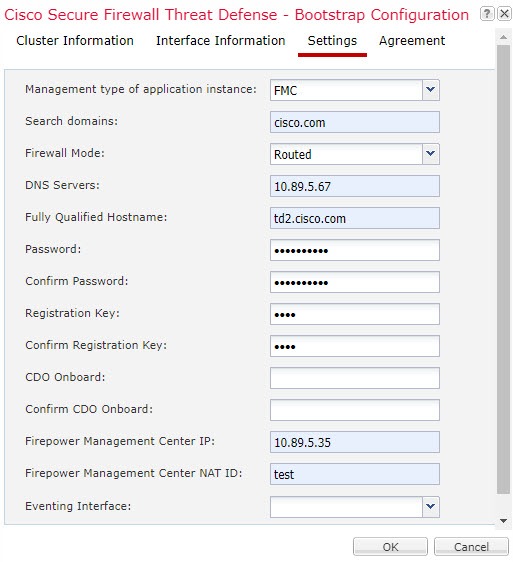This screenshot has height=562, width=513.
Task: Expand the Firewall Mode dropdown
Action: (x=430, y=154)
